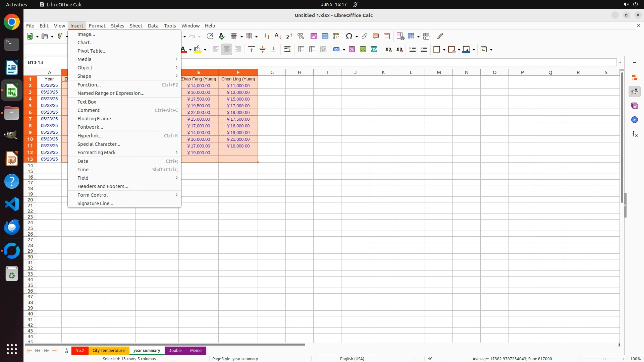Viewport: 644px width, 362px height.
Task: Switch to City Temperature sheet tab
Action: point(108,351)
